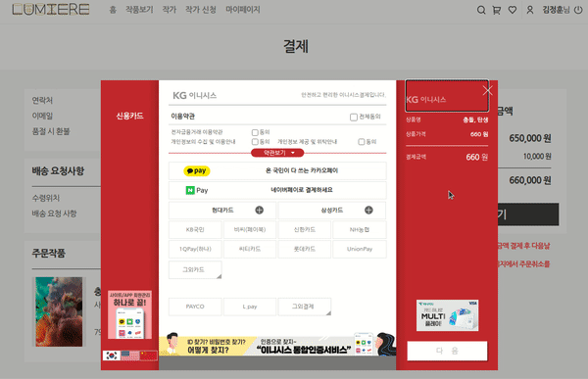Viewport: 588px width, 379px height.
Task: Open the shopping cart icon
Action: click(497, 10)
